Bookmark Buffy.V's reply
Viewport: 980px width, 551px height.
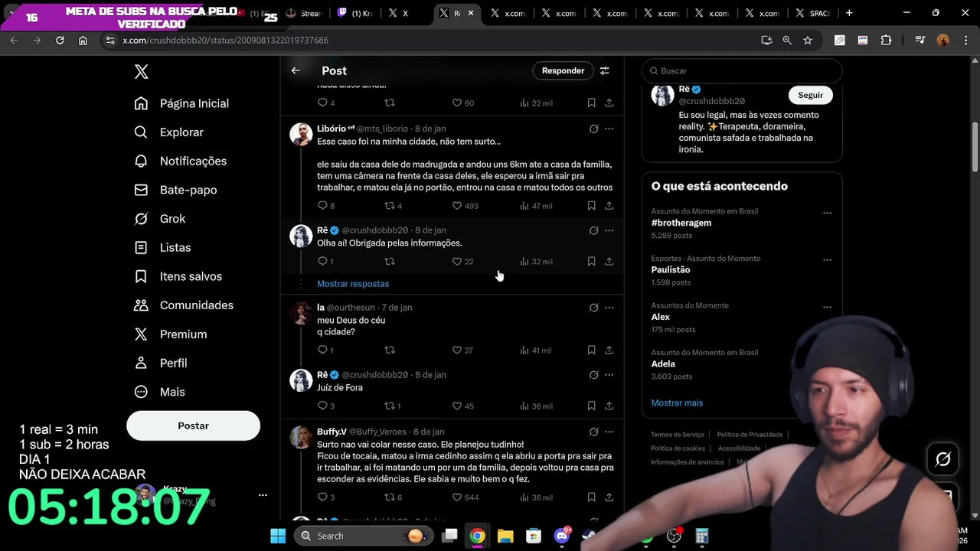(592, 497)
